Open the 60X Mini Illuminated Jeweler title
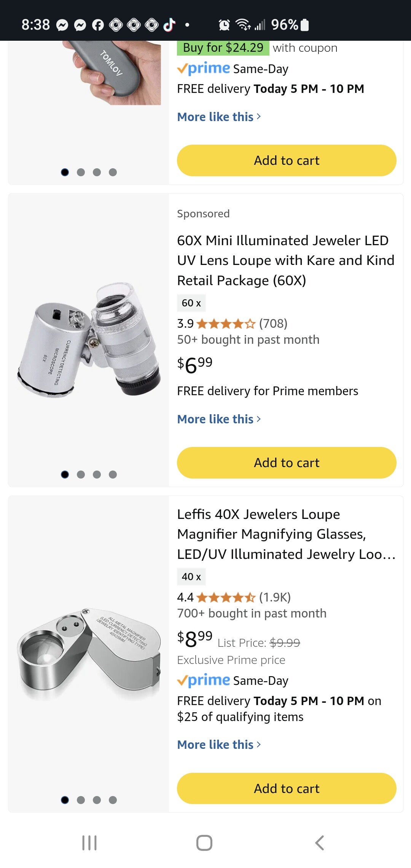The width and height of the screenshot is (411, 868). [285, 260]
